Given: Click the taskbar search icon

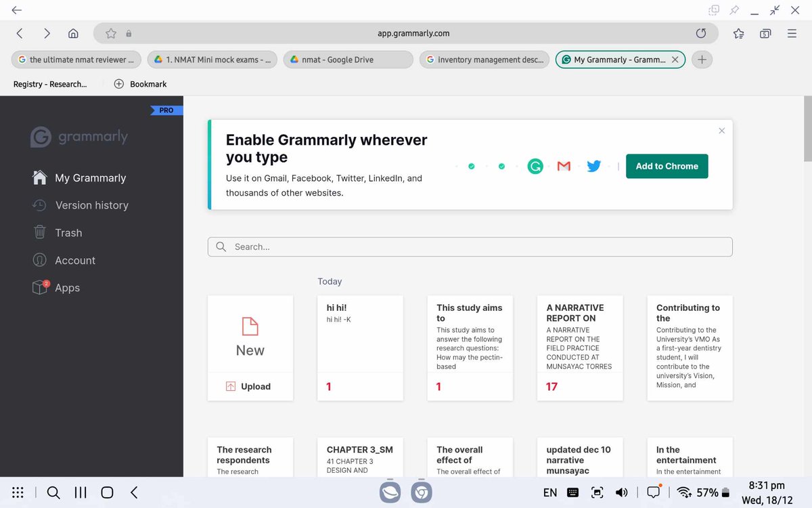Looking at the screenshot, I should 53,493.
